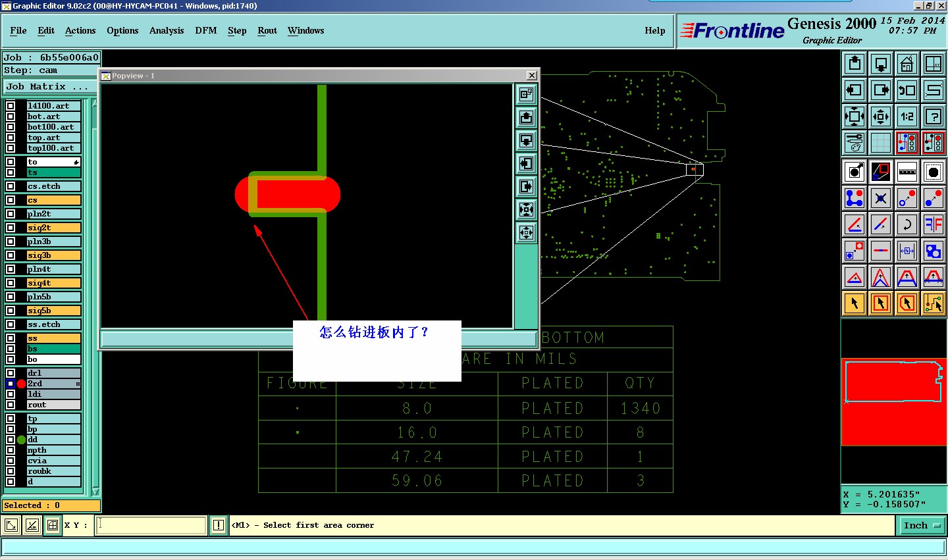Select the sig2t layer name

(x=53, y=228)
